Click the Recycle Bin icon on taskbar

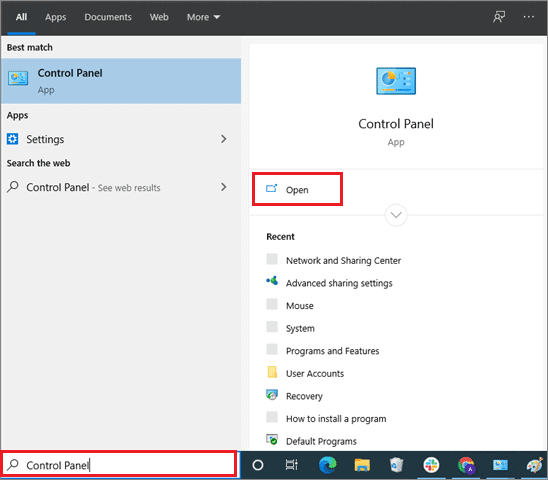[396, 465]
